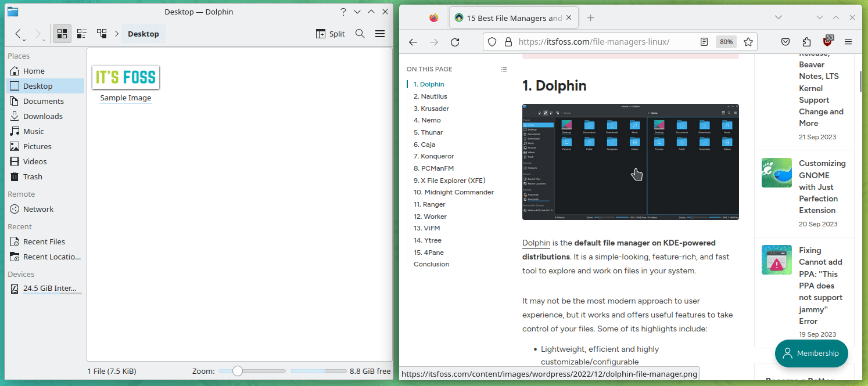Open the Firefox extensions puzzle icon

[x=806, y=41]
